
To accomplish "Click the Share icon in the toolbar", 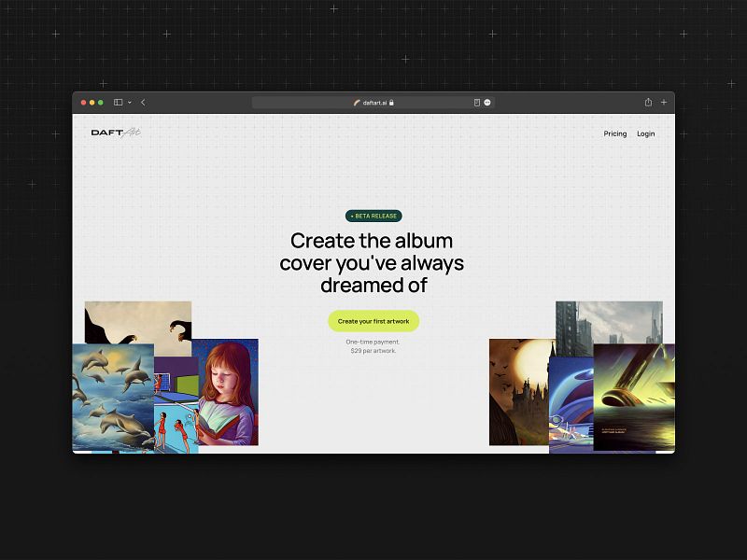I will (648, 103).
